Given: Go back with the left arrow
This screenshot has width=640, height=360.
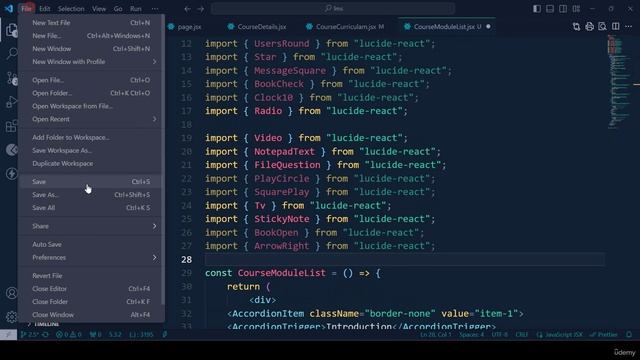Looking at the screenshot, I should [187, 9].
